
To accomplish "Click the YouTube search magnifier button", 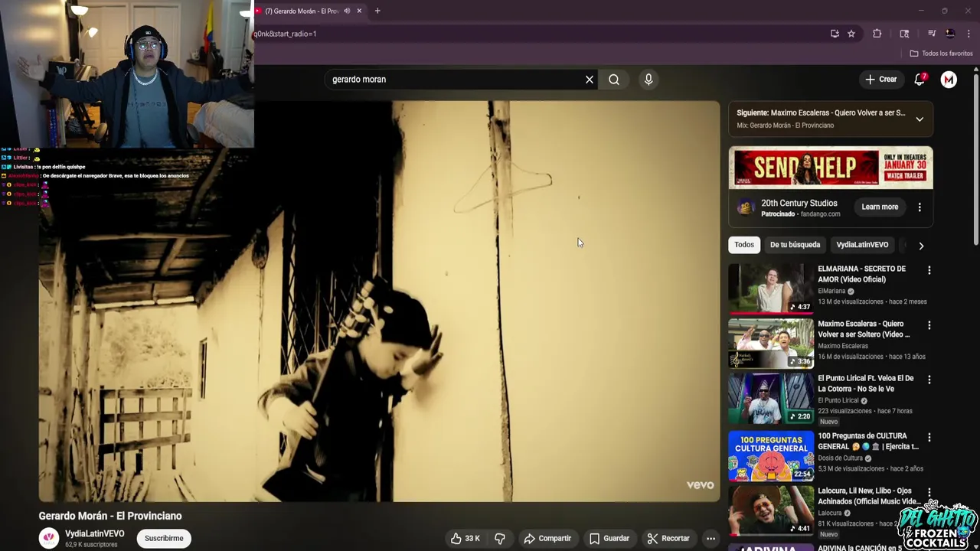I will [x=614, y=80].
